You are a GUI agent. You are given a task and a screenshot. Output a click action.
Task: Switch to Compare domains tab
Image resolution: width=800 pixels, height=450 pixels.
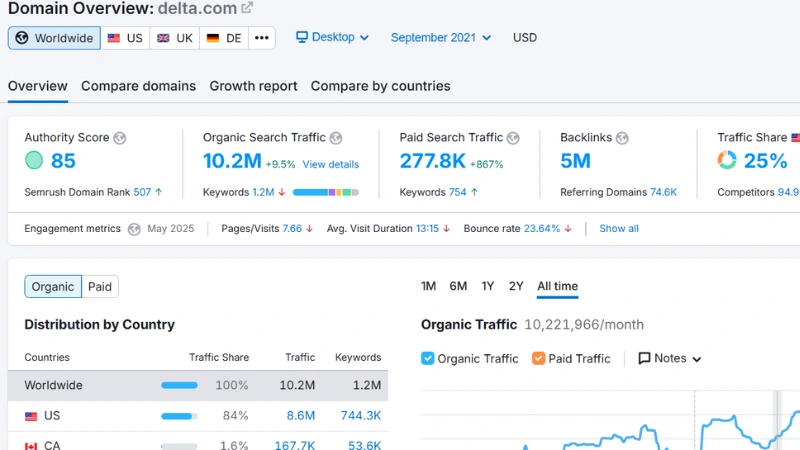click(x=138, y=86)
